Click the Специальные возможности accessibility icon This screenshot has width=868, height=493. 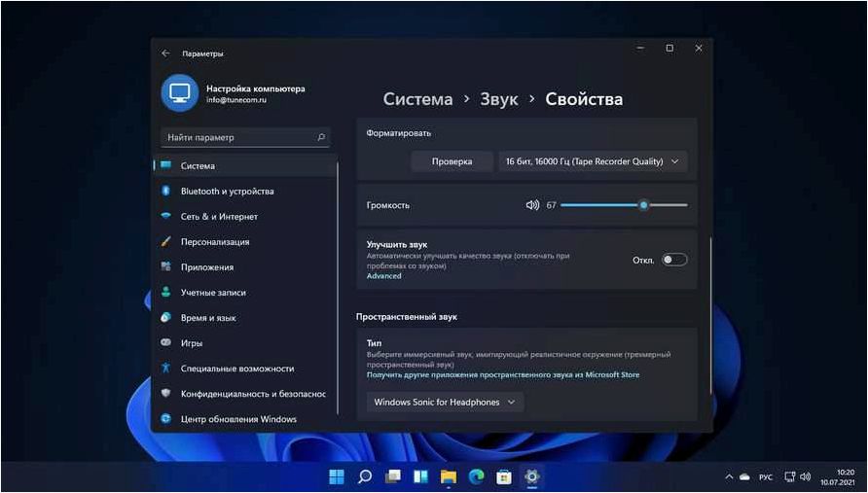(165, 368)
